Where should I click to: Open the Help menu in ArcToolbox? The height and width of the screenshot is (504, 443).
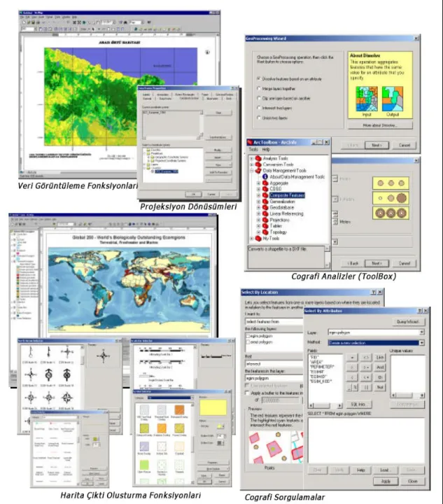(x=266, y=150)
